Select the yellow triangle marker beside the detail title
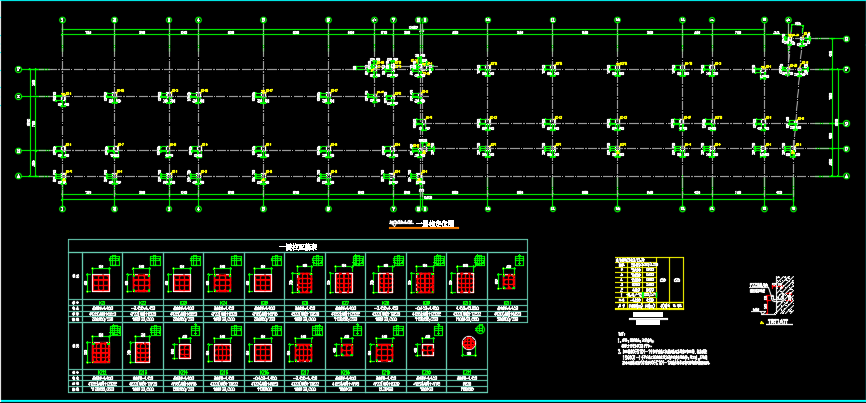 762,321
